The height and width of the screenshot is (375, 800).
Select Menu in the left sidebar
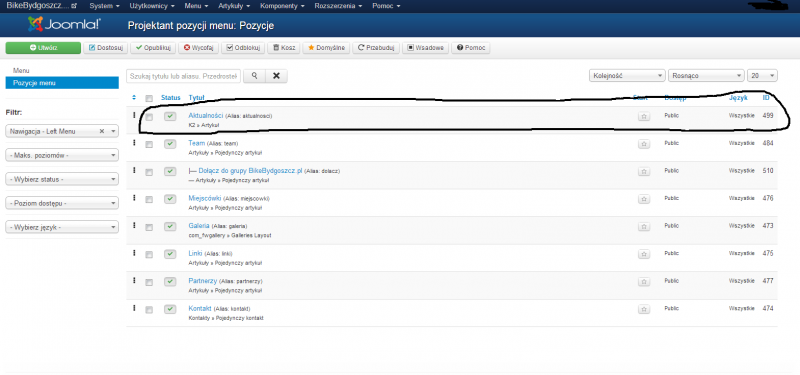(x=21, y=70)
